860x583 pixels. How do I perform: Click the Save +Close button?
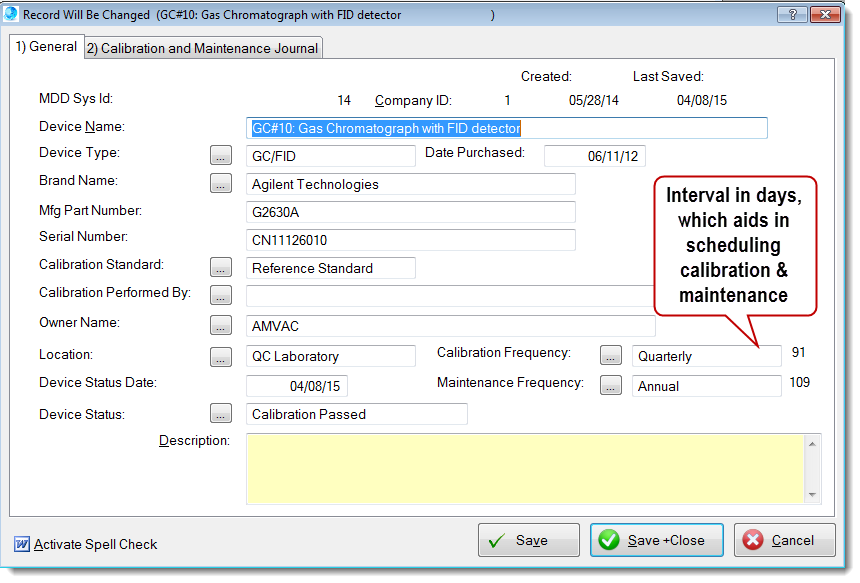(658, 540)
